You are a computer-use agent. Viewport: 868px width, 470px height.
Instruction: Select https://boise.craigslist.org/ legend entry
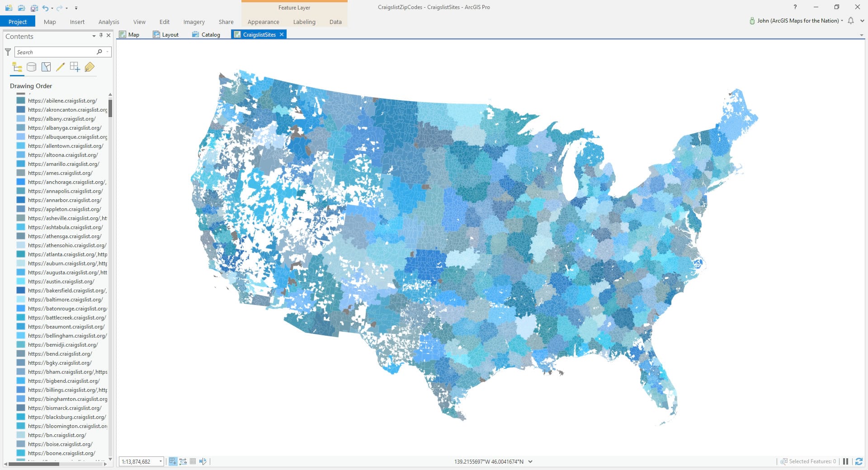[x=60, y=444]
